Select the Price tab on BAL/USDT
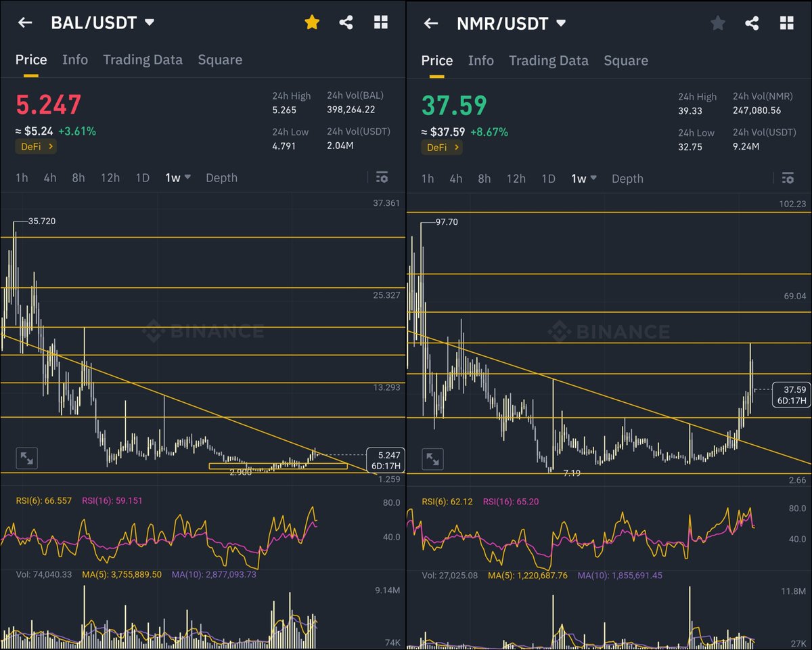The height and width of the screenshot is (650, 812). 31,60
